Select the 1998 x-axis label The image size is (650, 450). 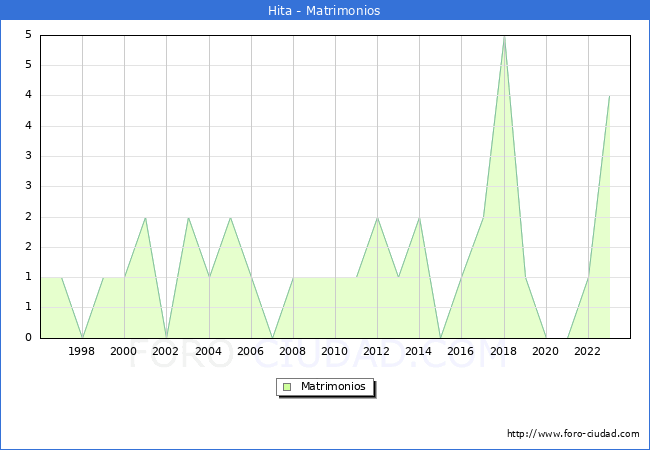point(81,351)
